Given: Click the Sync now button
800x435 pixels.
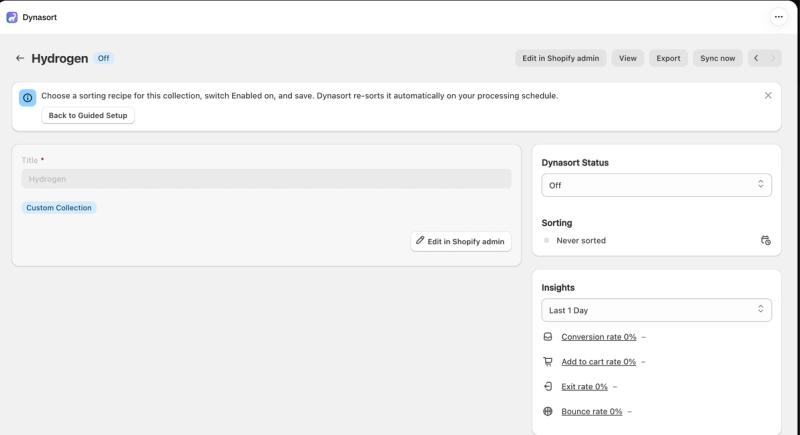Looking at the screenshot, I should coord(717,58).
